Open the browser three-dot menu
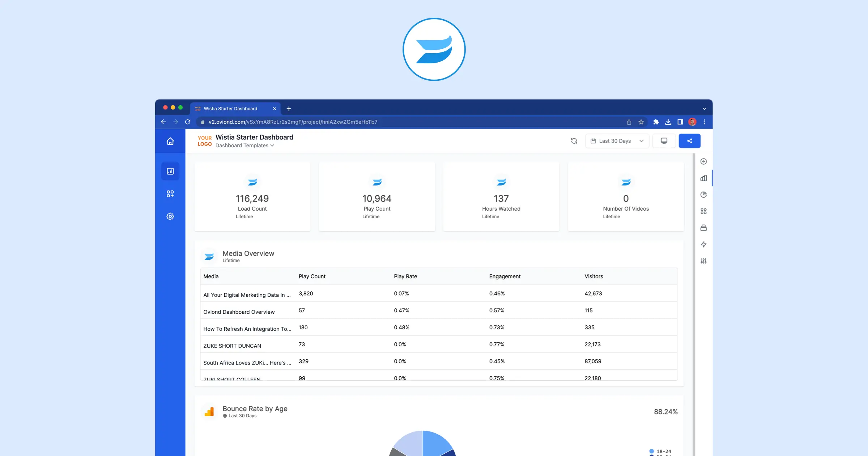 704,122
